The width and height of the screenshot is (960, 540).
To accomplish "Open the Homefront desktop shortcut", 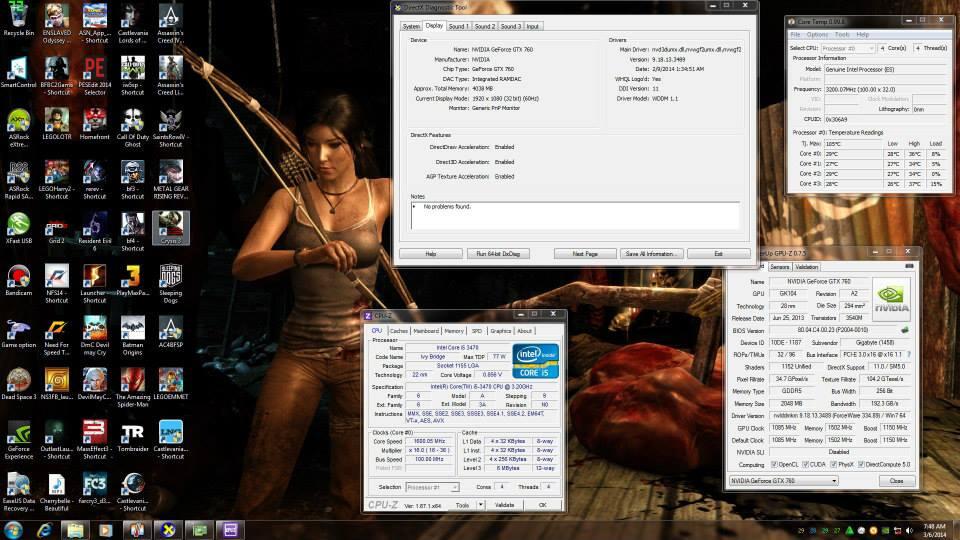I will (x=94, y=125).
